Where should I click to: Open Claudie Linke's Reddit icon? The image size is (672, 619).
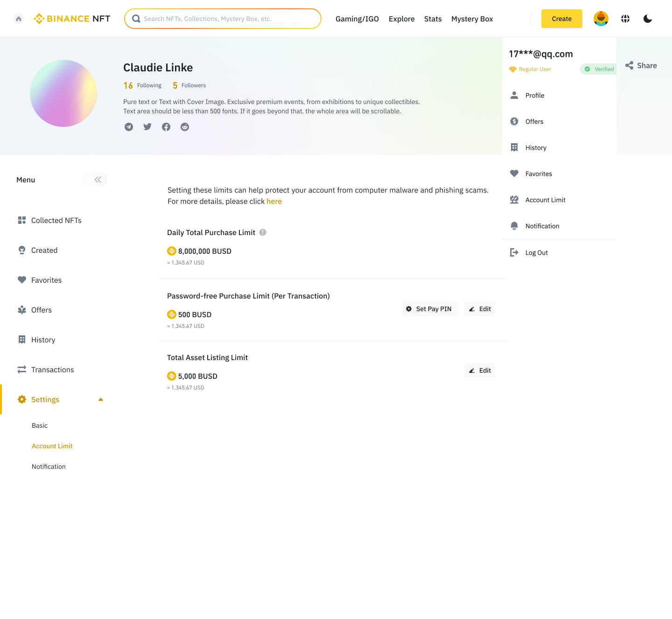(x=185, y=127)
